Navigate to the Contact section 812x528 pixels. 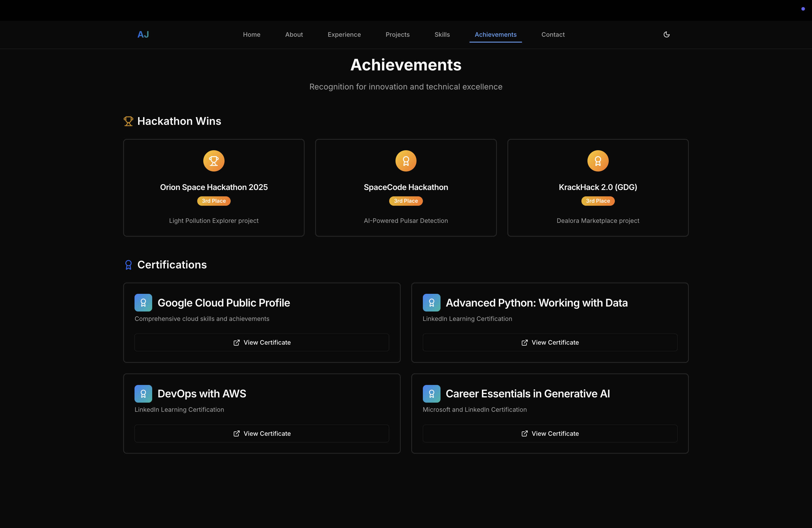(x=553, y=35)
